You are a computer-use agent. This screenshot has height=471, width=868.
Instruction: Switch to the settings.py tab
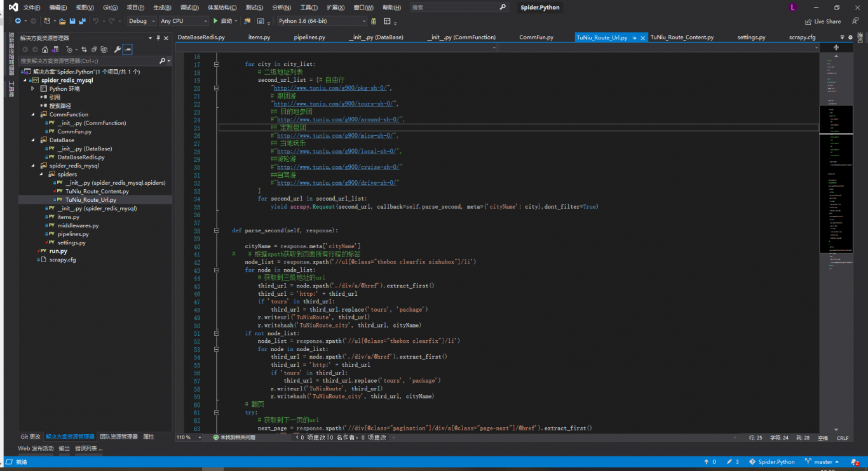[x=751, y=37]
